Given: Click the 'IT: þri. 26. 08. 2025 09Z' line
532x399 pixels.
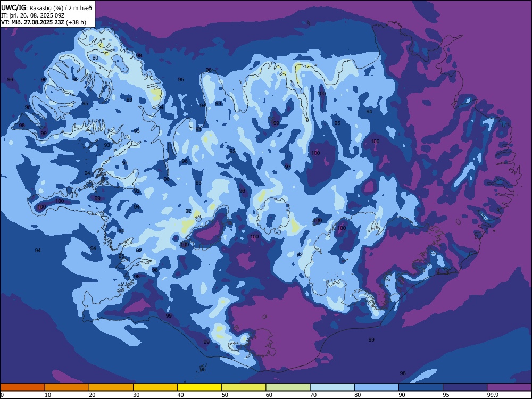Looking at the screenshot, I should tap(32, 15).
